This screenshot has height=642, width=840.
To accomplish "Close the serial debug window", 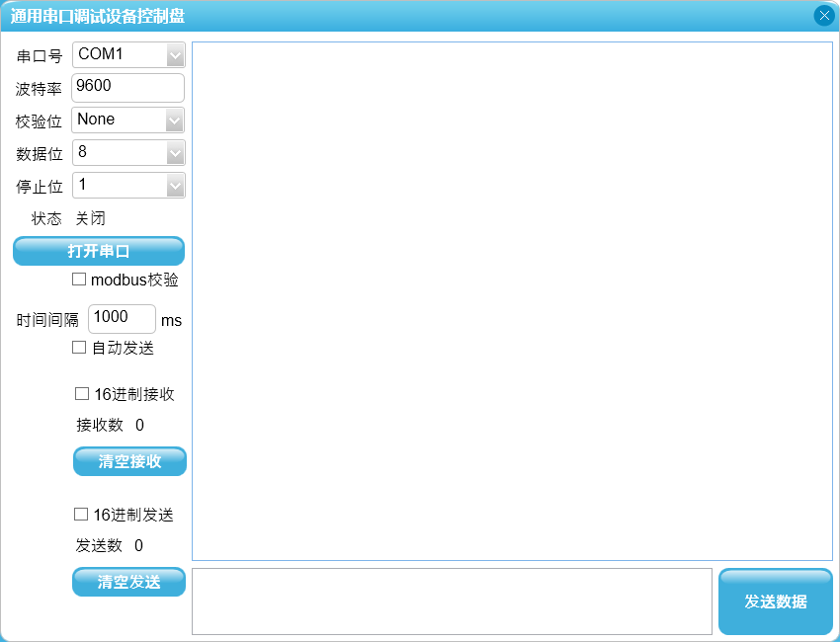I will [823, 16].
